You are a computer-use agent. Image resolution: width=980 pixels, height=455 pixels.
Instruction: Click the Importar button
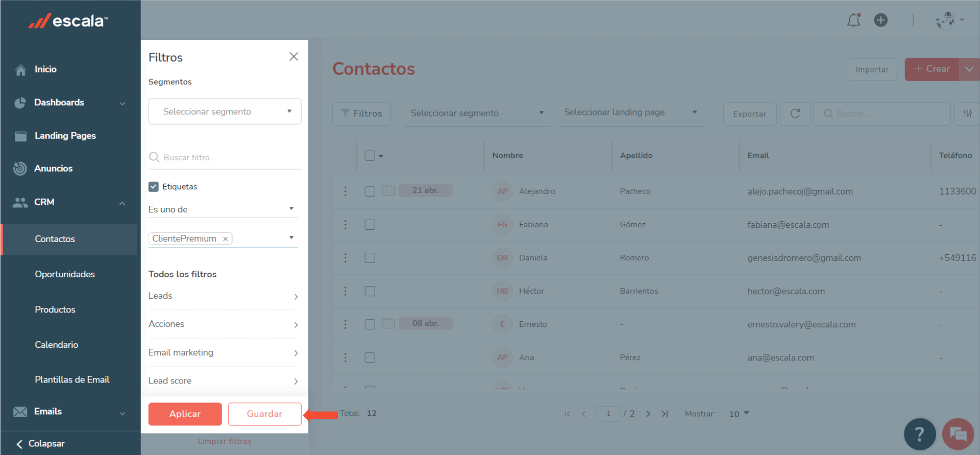[872, 69]
